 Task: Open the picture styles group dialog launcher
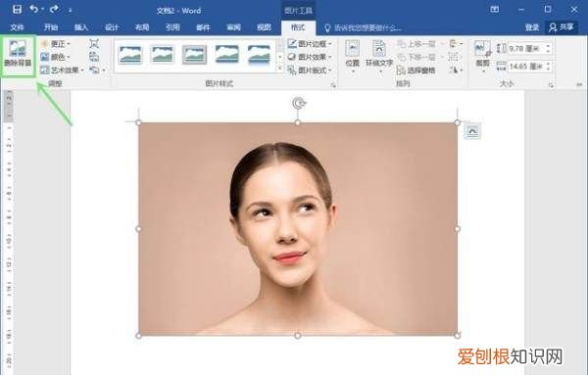coord(333,86)
